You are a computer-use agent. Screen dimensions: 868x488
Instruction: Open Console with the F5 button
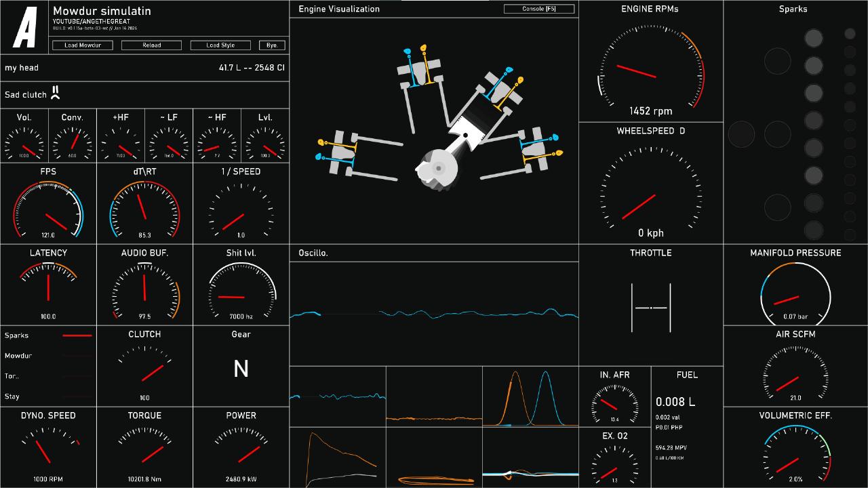point(539,9)
